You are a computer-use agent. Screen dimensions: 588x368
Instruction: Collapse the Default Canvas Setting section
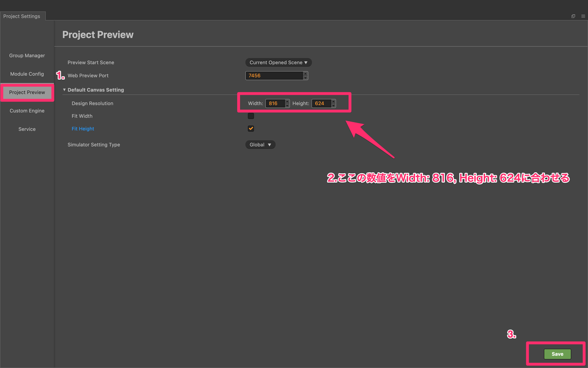pos(64,90)
